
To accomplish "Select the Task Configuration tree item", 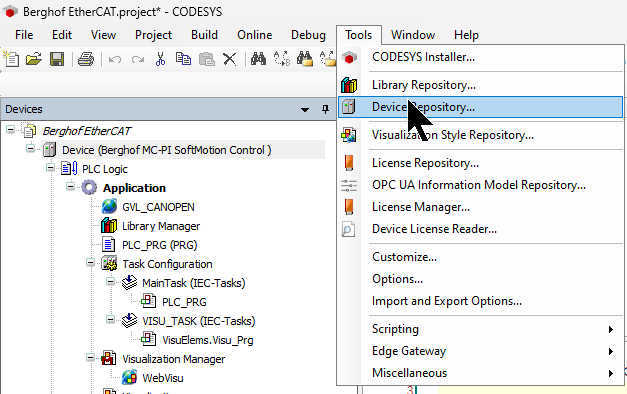I will pos(168,264).
